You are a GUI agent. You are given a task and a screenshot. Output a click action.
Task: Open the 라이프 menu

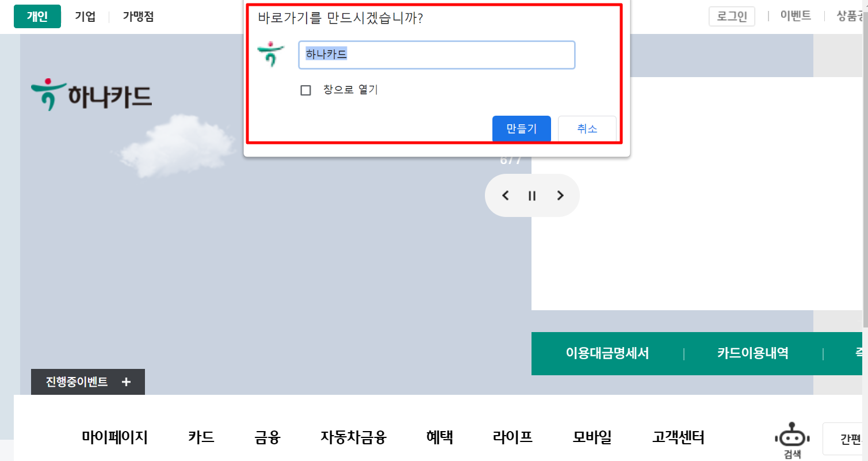513,437
